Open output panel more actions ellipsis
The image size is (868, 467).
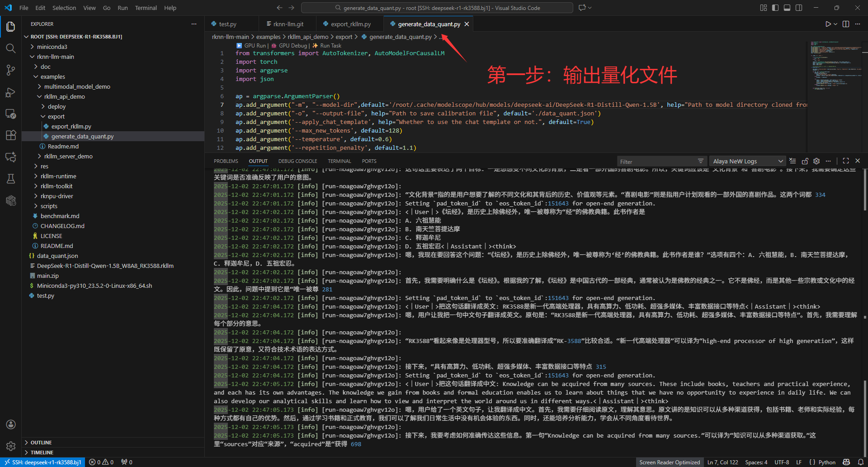tap(828, 161)
